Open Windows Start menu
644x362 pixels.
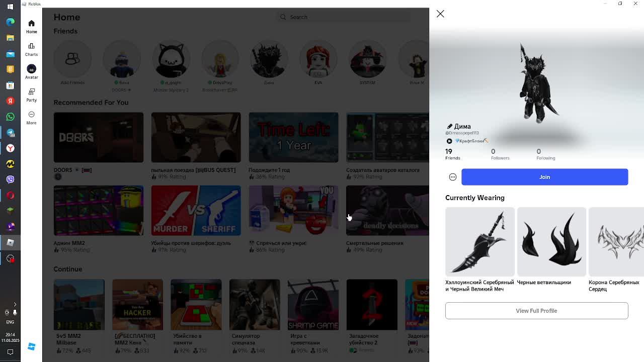[x=10, y=7]
